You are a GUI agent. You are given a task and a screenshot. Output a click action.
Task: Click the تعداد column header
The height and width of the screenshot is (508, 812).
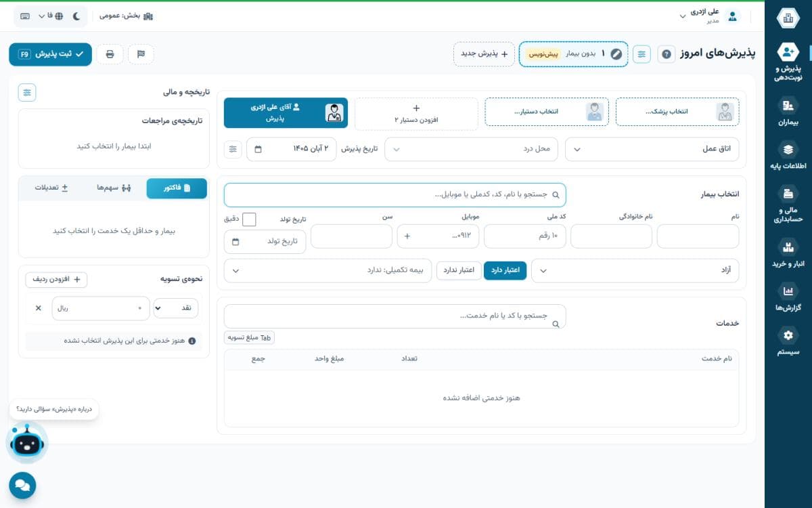pos(409,359)
